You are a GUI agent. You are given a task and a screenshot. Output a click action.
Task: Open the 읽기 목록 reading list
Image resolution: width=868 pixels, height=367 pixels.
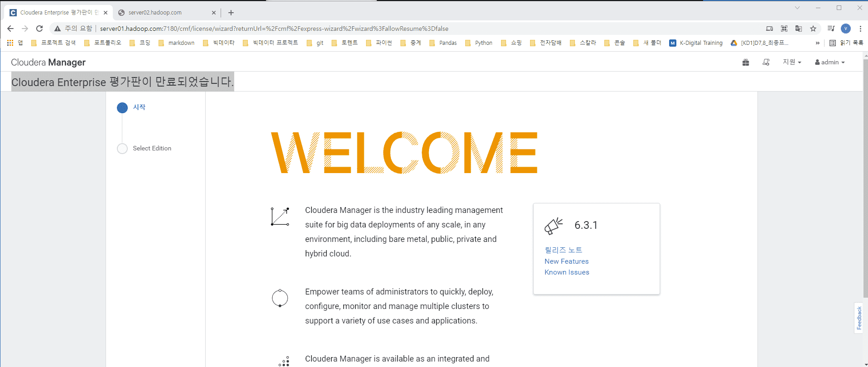pos(846,43)
